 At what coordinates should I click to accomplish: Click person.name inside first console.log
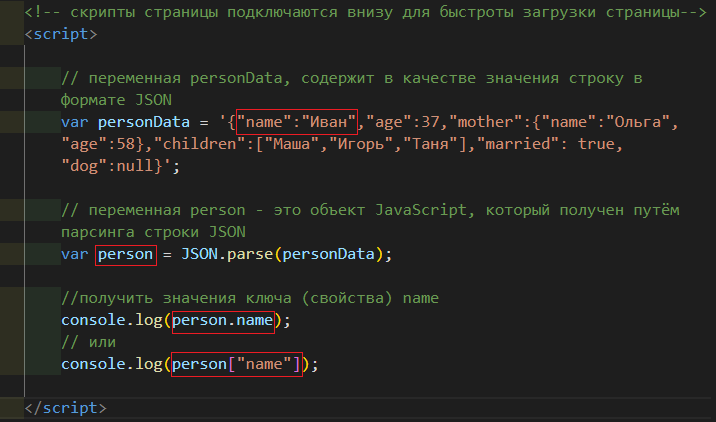click(x=223, y=321)
